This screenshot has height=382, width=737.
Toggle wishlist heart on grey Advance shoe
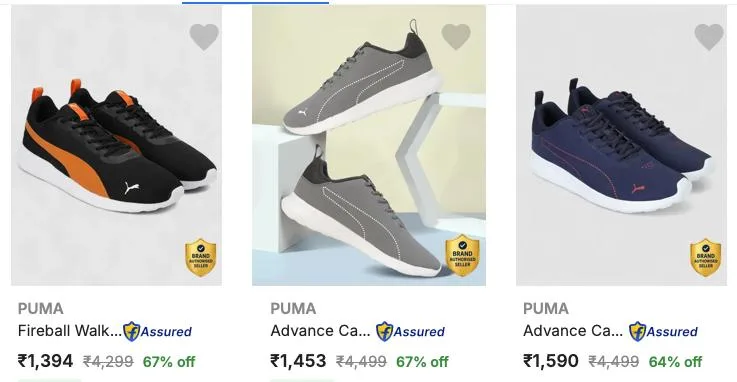pyautogui.click(x=456, y=37)
